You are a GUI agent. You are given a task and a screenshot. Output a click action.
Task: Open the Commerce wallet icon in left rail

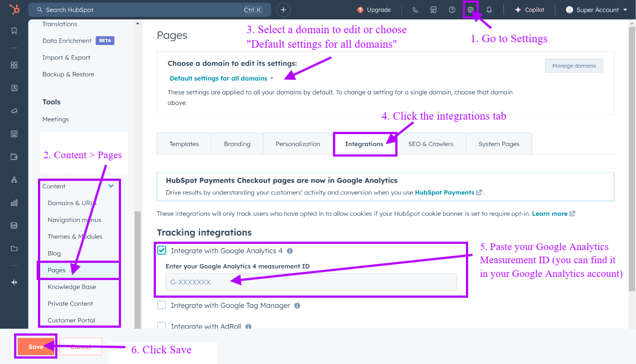(14, 157)
